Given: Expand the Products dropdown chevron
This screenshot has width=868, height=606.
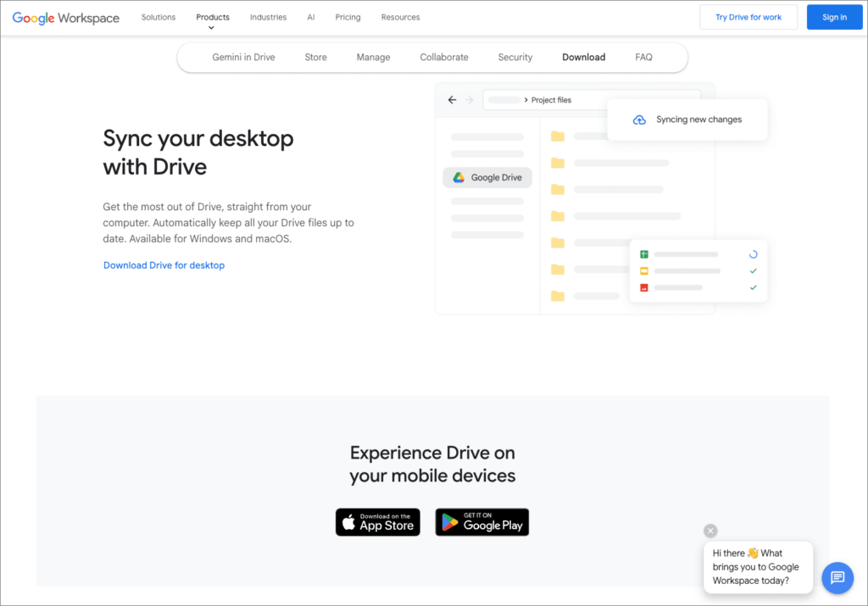Looking at the screenshot, I should [211, 28].
